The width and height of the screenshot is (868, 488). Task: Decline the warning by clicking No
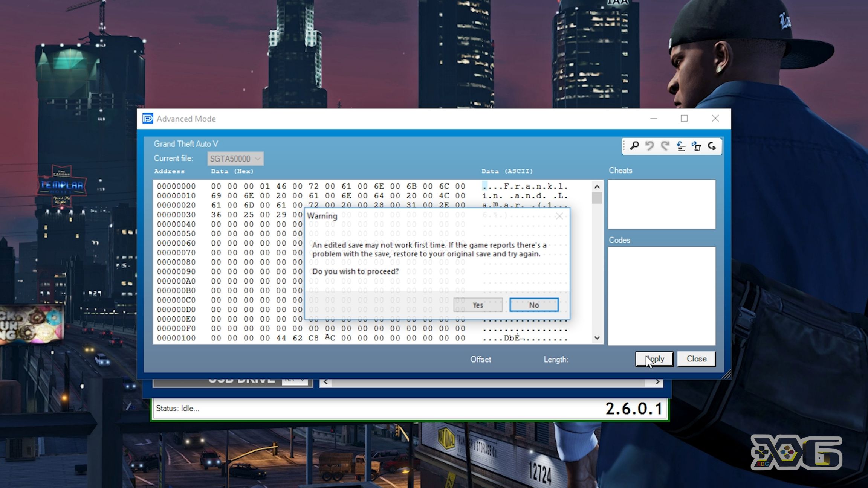click(x=534, y=305)
